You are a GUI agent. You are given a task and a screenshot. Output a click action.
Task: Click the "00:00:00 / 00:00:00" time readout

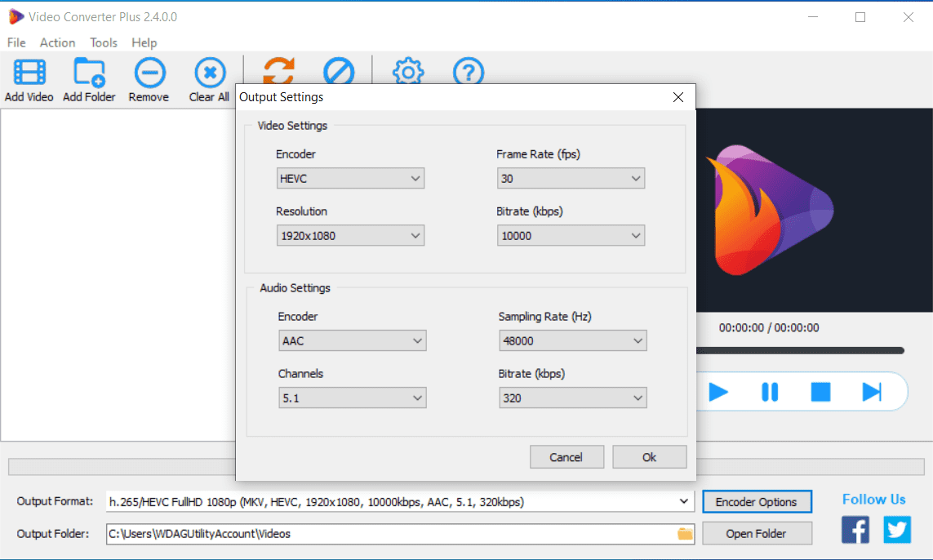[769, 328]
